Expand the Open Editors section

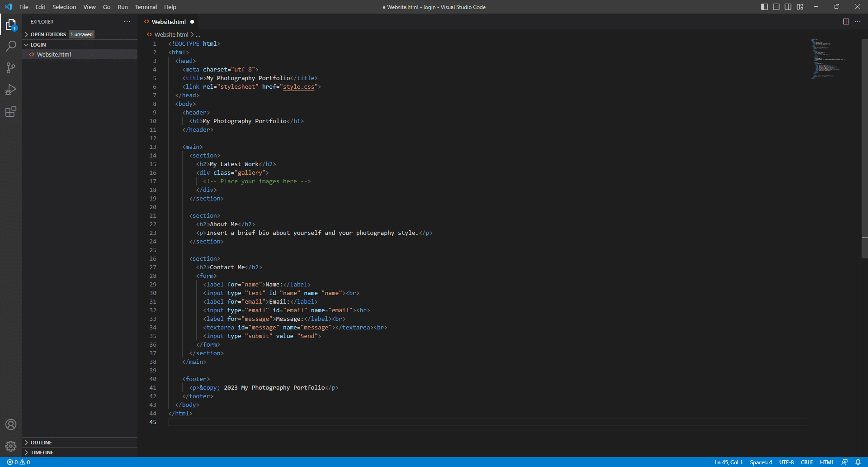click(x=48, y=34)
